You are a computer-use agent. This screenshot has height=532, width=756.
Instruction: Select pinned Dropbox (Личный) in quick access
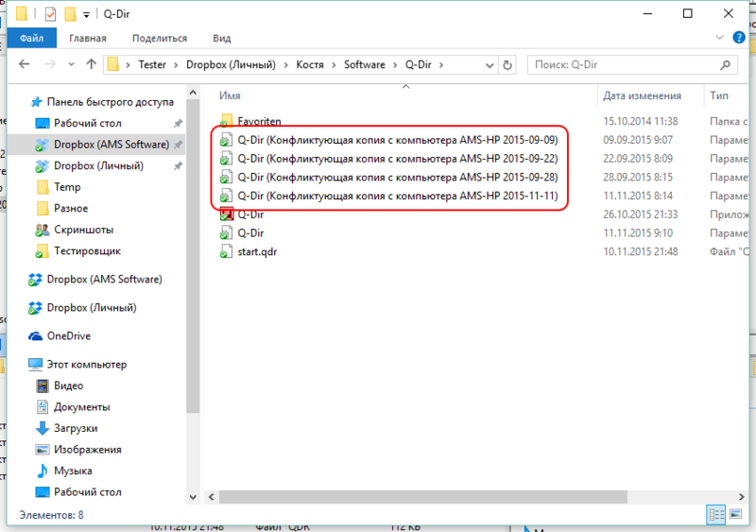pyautogui.click(x=98, y=165)
